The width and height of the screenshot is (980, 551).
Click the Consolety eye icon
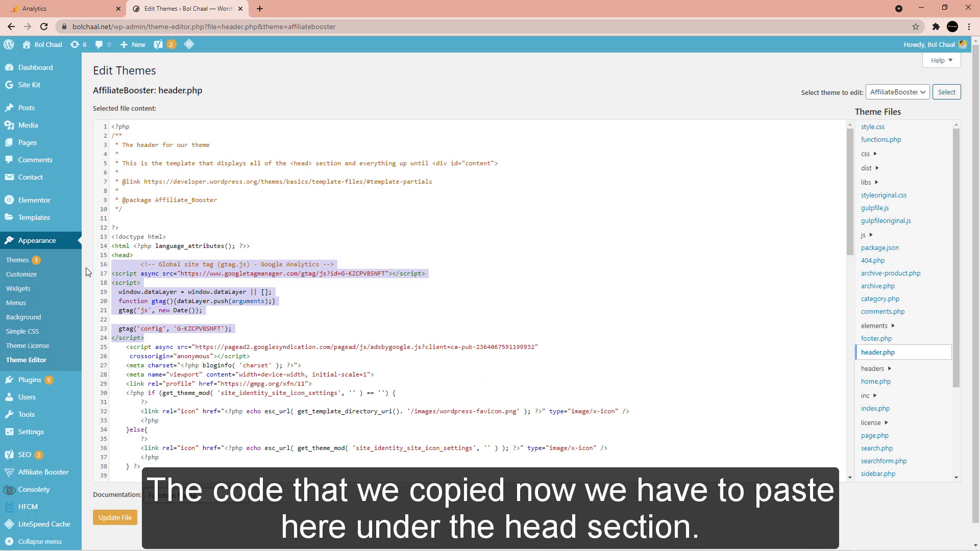tap(9, 489)
